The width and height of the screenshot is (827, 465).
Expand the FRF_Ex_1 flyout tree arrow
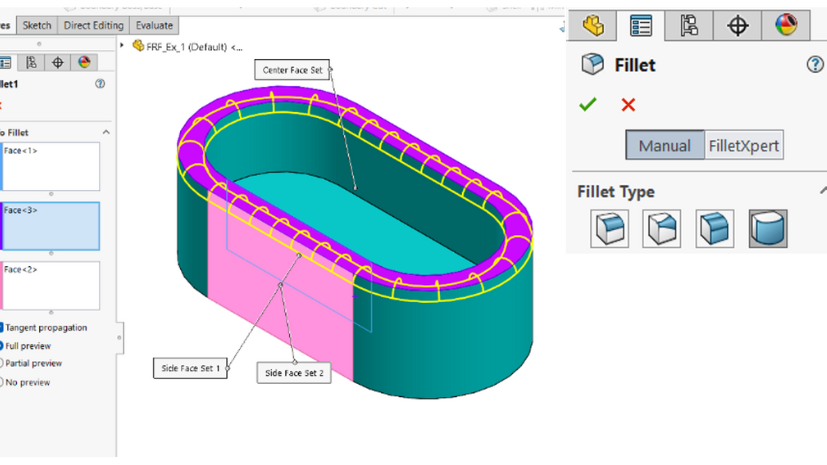(123, 46)
